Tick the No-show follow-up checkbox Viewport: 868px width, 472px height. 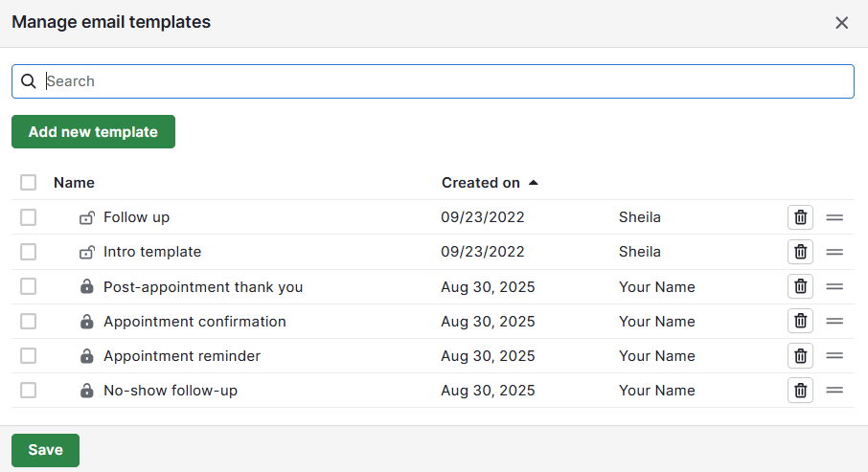click(28, 390)
